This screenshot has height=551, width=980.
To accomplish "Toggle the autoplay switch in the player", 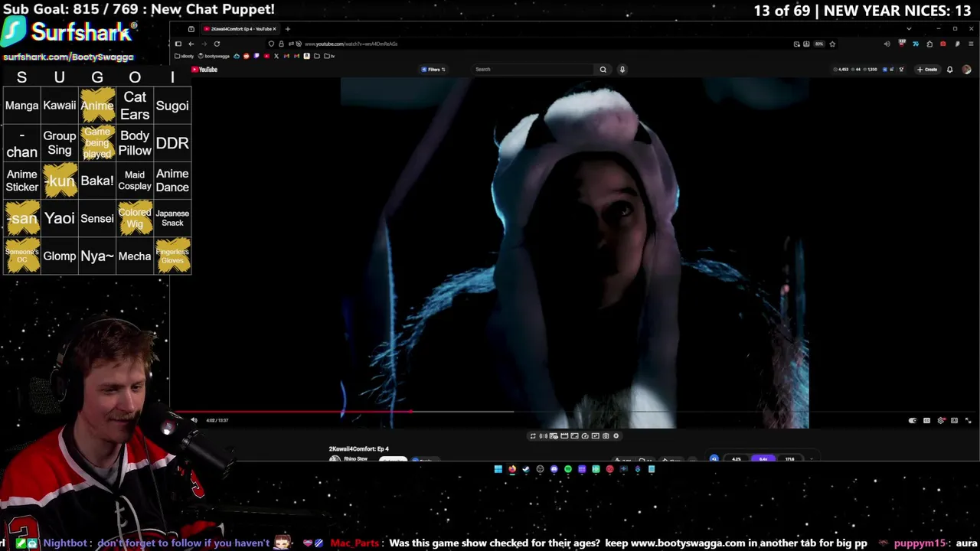I will coord(913,420).
